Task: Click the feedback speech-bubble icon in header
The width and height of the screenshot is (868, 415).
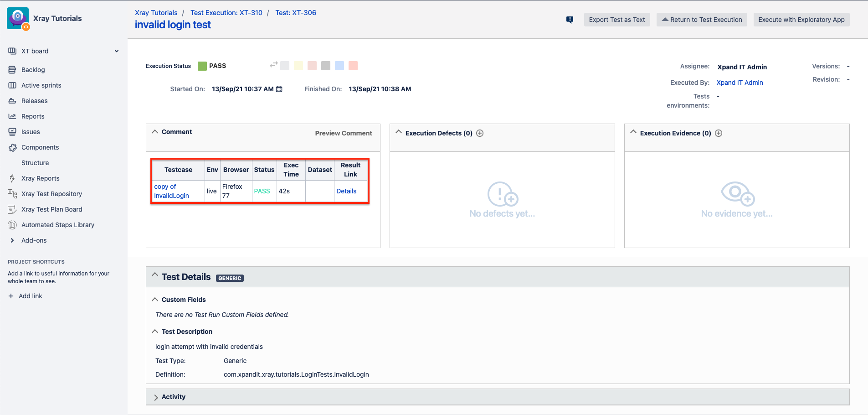Action: (x=570, y=20)
